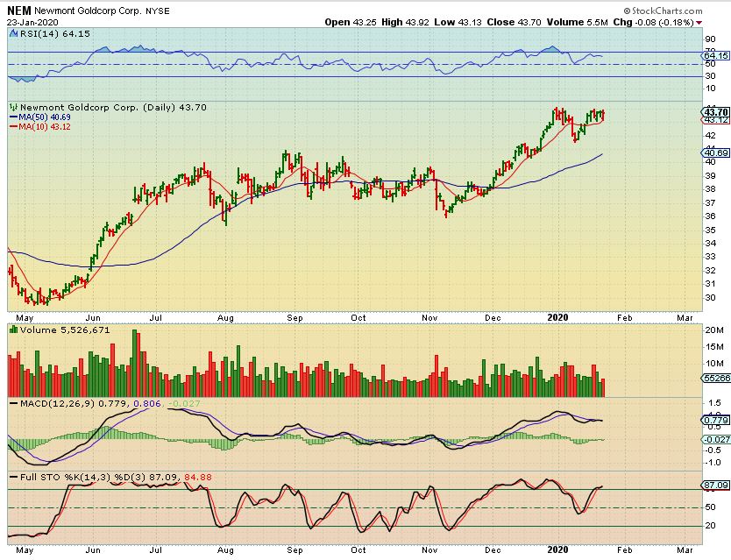Click the 36 label on price axis
Screen dimensions: 731x560
[711, 216]
